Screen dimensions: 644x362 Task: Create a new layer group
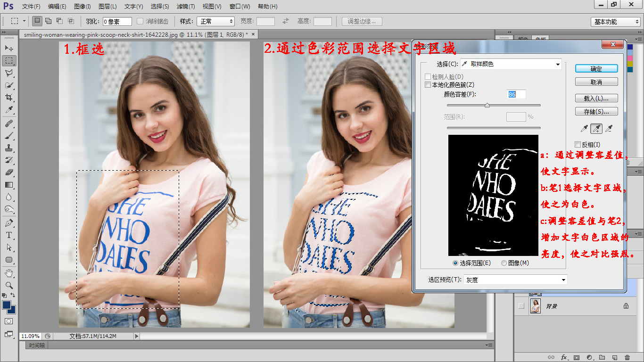[x=602, y=358]
